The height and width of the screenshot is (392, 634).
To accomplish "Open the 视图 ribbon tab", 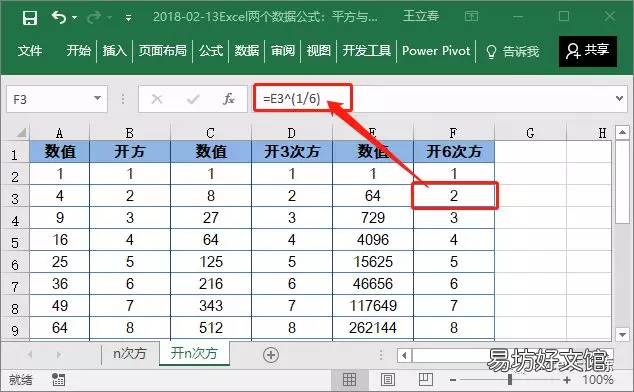I will tap(319, 51).
